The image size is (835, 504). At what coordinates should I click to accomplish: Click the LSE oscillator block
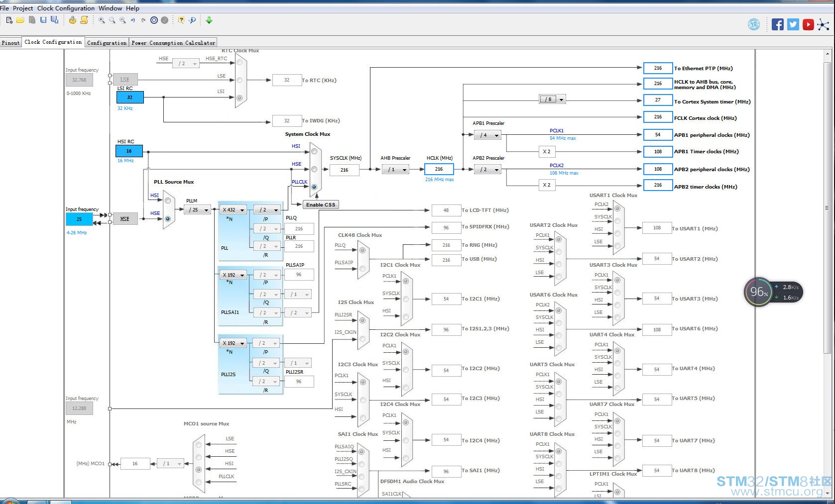pos(124,80)
